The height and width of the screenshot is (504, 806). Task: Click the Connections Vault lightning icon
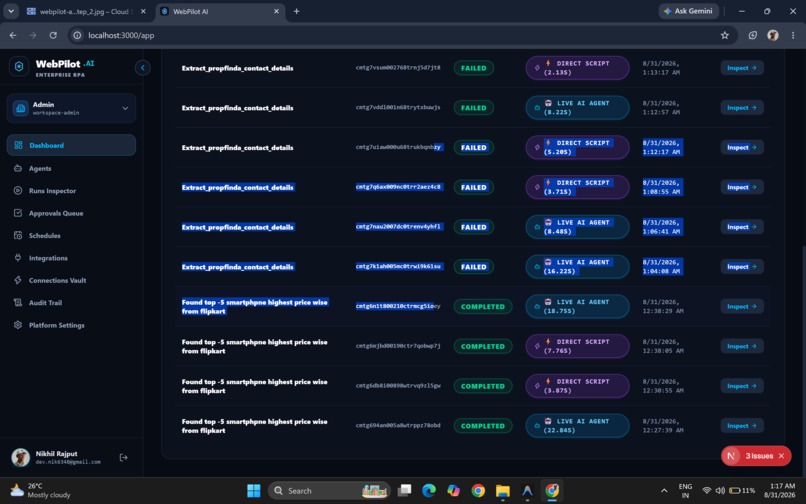click(18, 280)
